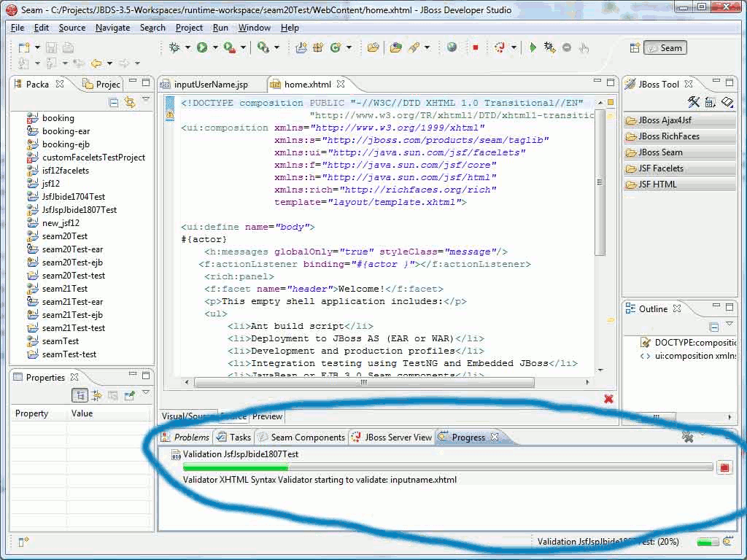
Task: Open the Properties view menu arrow
Action: pyautogui.click(x=146, y=393)
